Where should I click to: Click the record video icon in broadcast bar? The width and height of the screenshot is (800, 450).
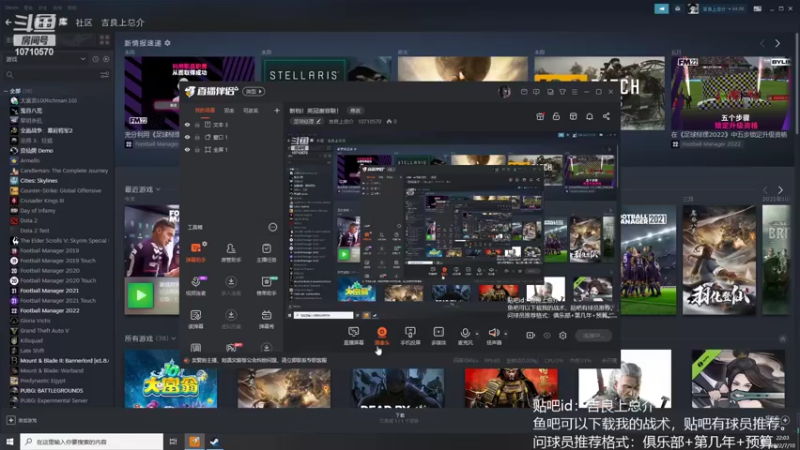click(x=530, y=335)
